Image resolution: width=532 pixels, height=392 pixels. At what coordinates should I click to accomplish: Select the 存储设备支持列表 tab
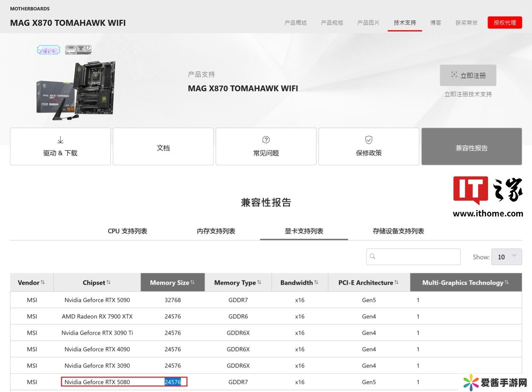point(398,231)
